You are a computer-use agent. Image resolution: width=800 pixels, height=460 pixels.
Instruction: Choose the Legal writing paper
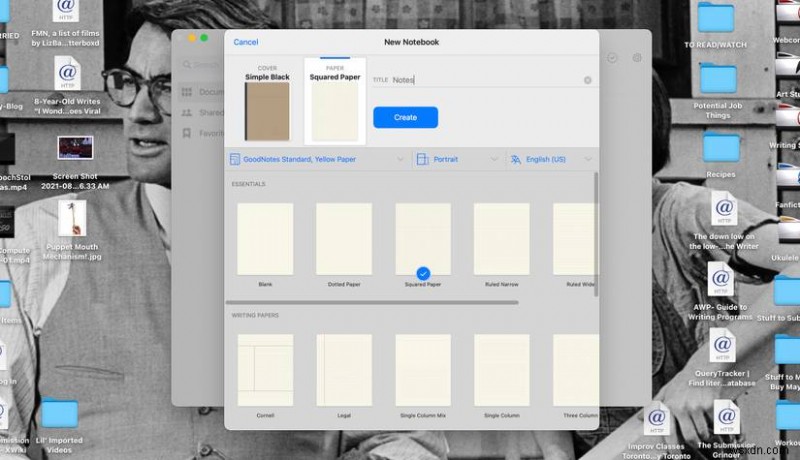pyautogui.click(x=344, y=370)
